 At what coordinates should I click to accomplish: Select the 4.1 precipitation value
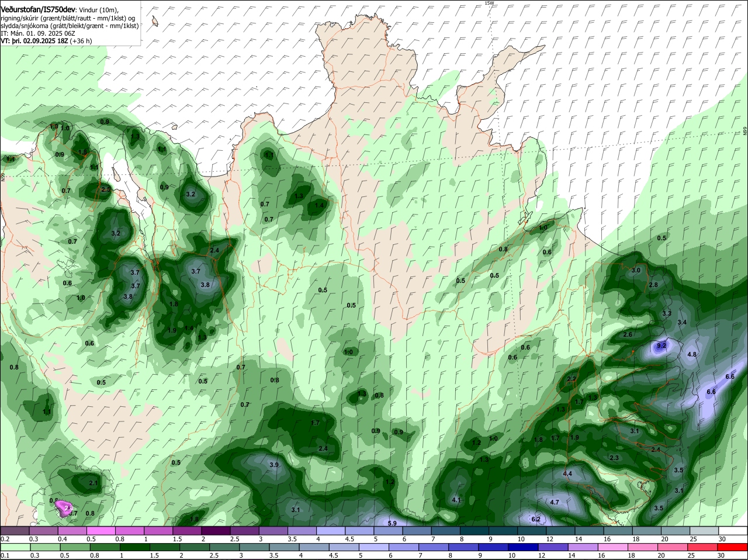tap(457, 500)
